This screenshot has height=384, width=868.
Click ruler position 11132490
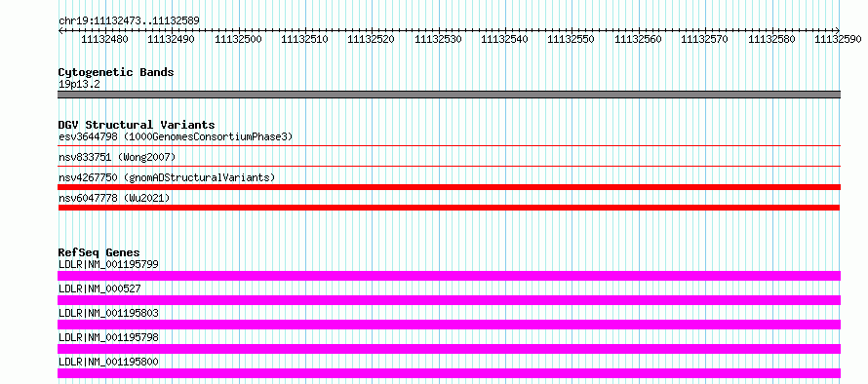coord(171,39)
